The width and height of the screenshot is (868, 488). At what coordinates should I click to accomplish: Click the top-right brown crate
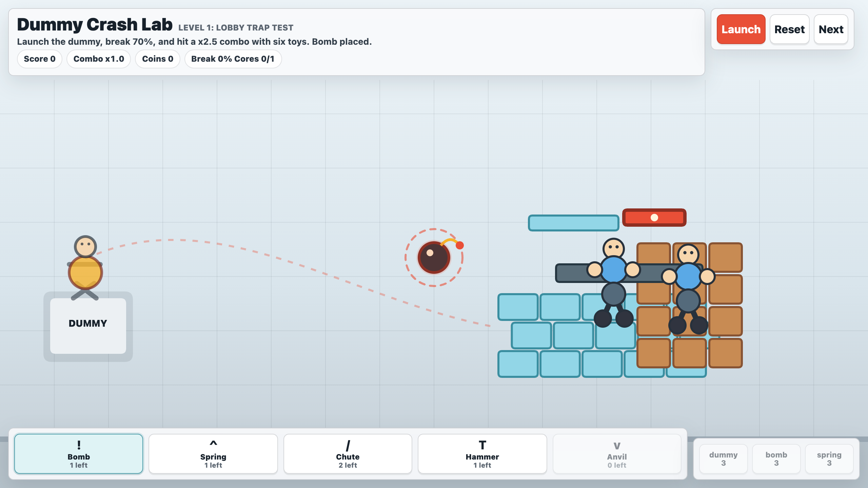coord(726,257)
